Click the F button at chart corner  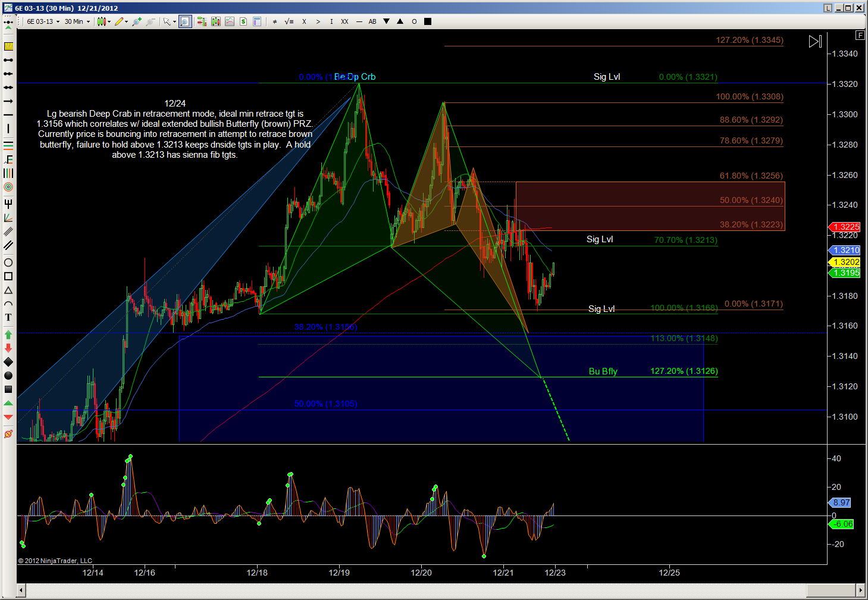click(x=860, y=36)
